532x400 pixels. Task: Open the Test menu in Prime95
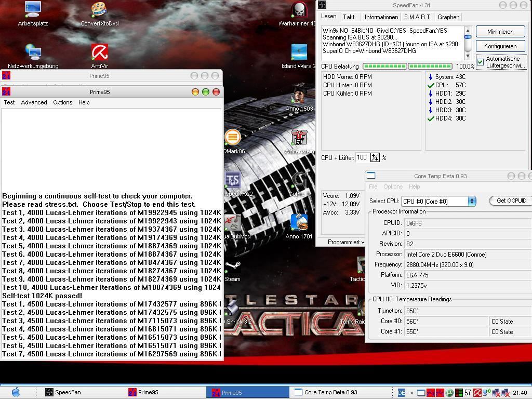[x=9, y=102]
